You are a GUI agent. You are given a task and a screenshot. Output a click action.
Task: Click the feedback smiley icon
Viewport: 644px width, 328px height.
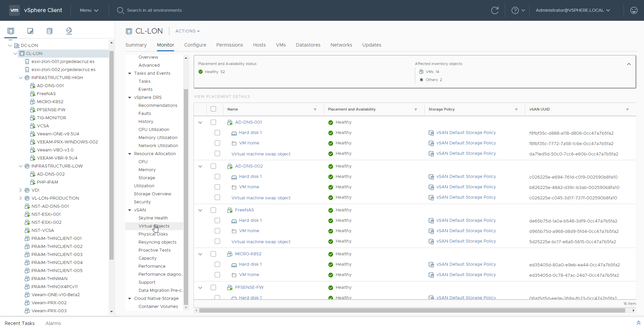[634, 10]
